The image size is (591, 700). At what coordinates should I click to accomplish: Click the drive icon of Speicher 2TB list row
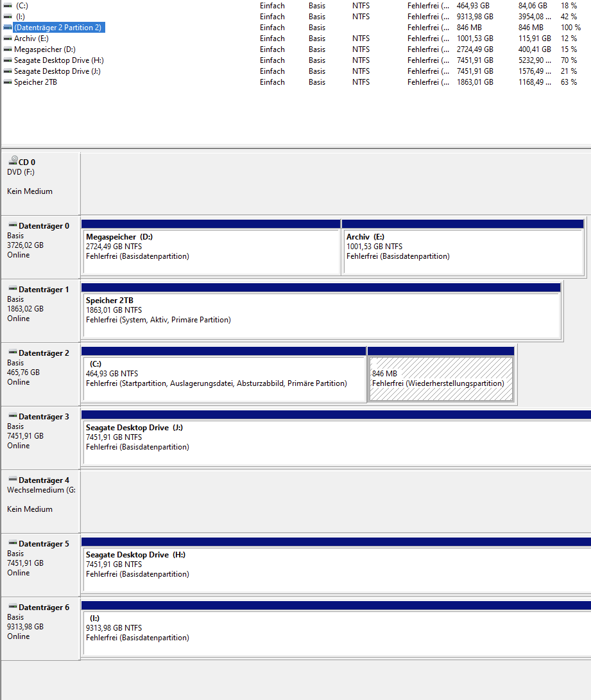[x=8, y=82]
